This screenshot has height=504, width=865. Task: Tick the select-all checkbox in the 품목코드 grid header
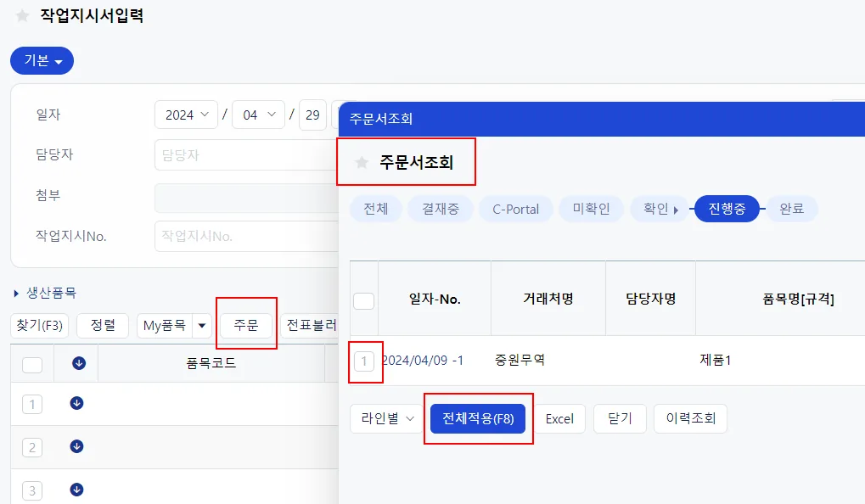click(x=32, y=365)
